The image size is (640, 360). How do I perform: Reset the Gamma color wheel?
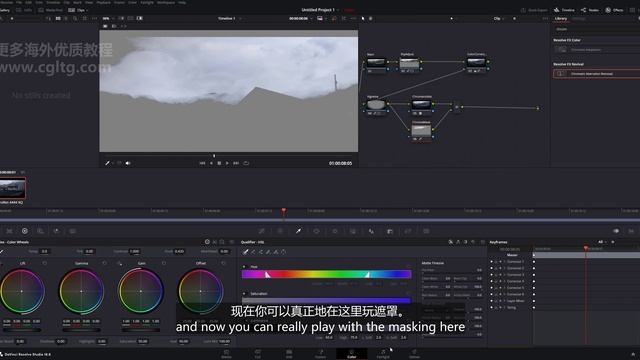(104, 263)
